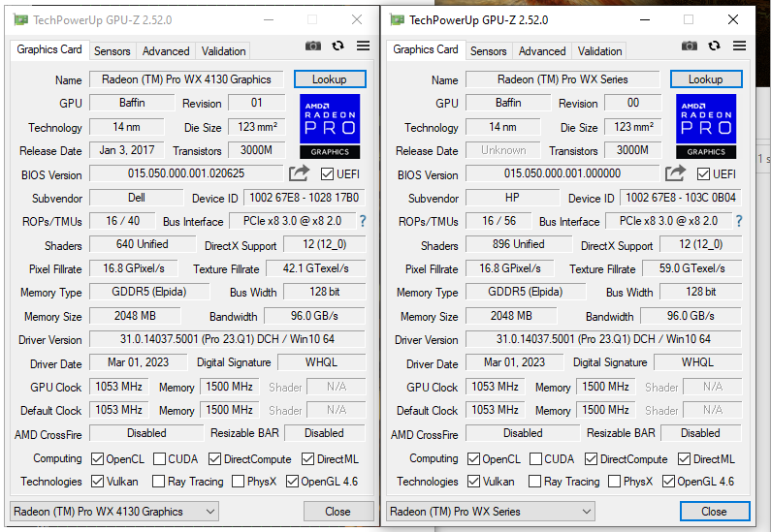Click screenshot camera icon in right GPU-Z window

point(690,46)
